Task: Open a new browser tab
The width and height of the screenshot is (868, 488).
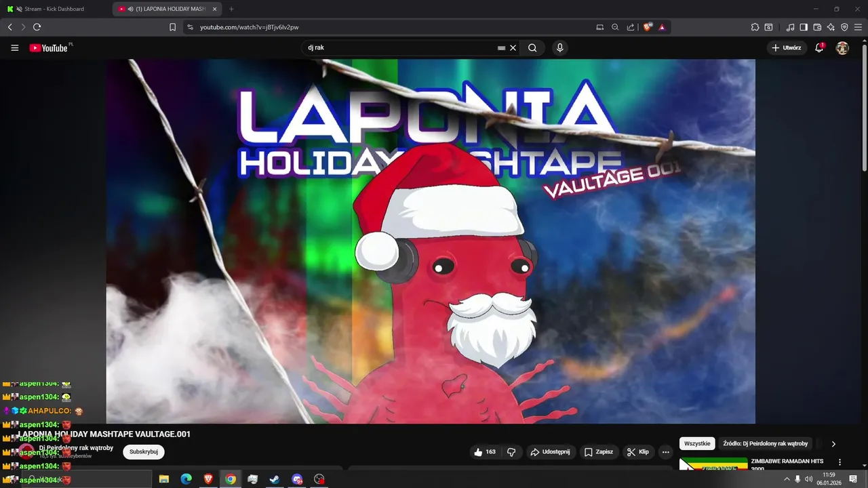Action: [x=231, y=9]
